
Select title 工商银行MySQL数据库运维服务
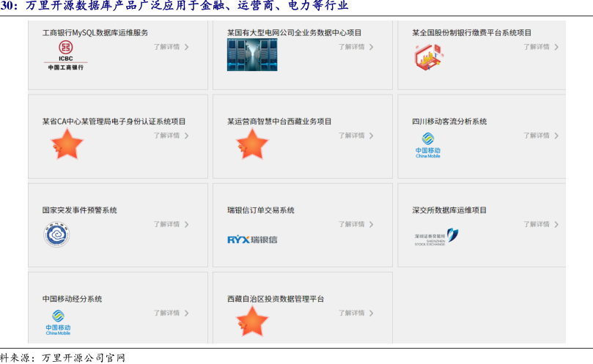tap(95, 33)
